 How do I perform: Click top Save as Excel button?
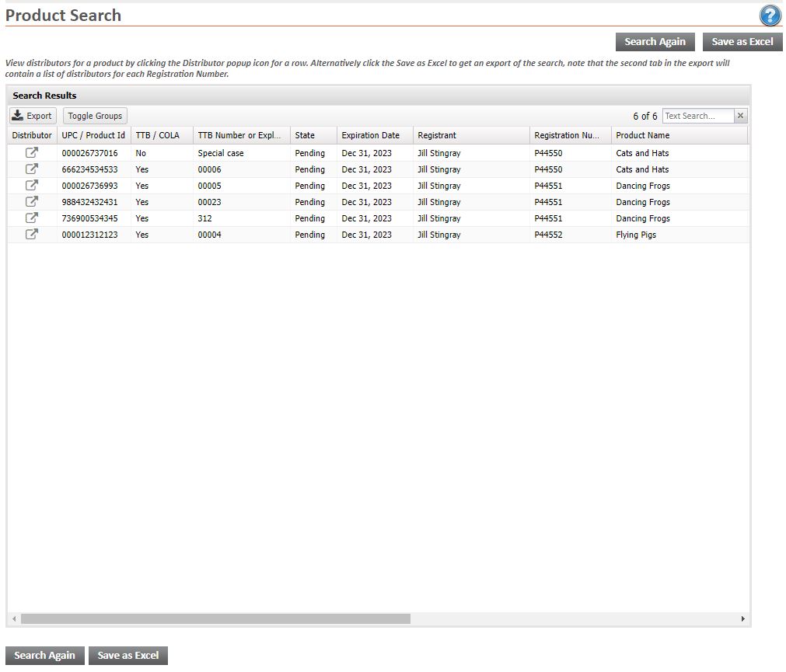click(x=742, y=41)
